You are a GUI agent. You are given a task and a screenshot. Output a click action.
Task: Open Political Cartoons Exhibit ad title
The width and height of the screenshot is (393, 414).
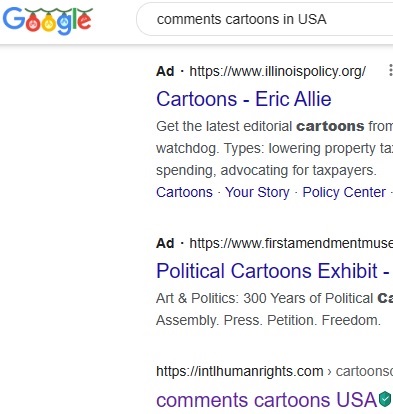pos(274,271)
